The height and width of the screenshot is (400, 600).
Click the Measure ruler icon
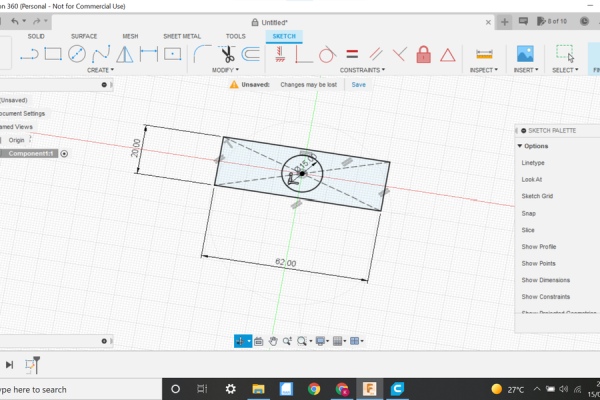tap(485, 54)
